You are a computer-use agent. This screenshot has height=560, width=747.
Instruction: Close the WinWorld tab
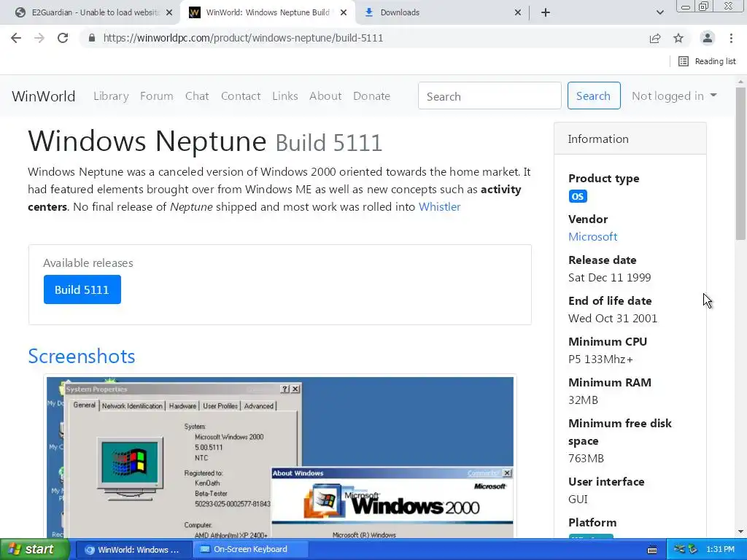click(x=344, y=12)
